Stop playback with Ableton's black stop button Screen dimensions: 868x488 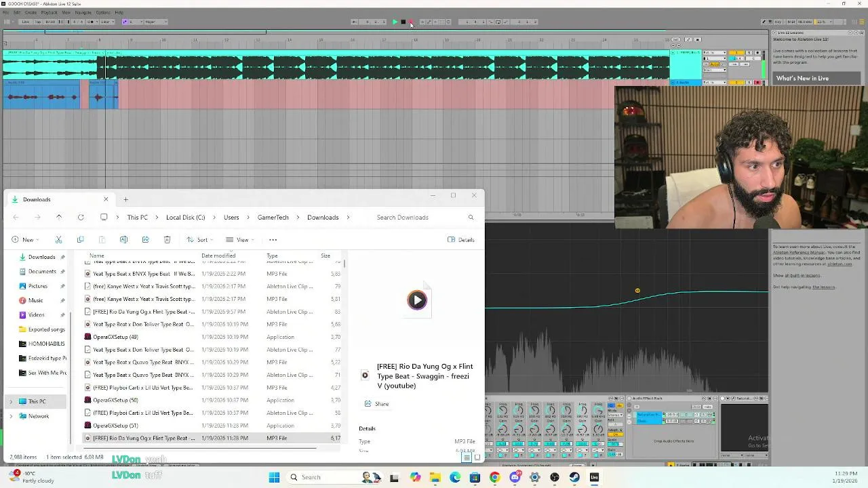[403, 22]
